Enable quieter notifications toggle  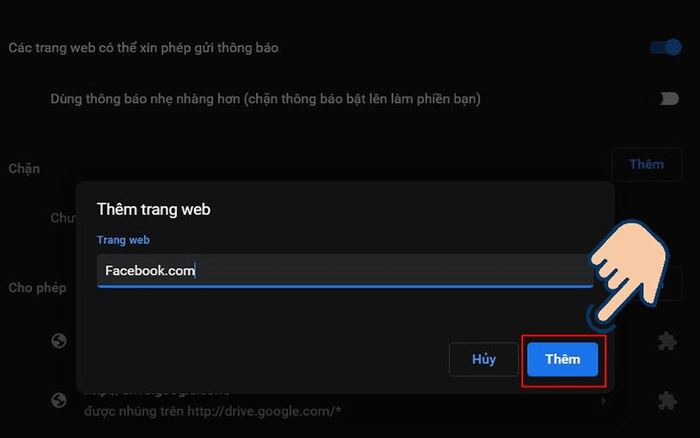coord(668,99)
